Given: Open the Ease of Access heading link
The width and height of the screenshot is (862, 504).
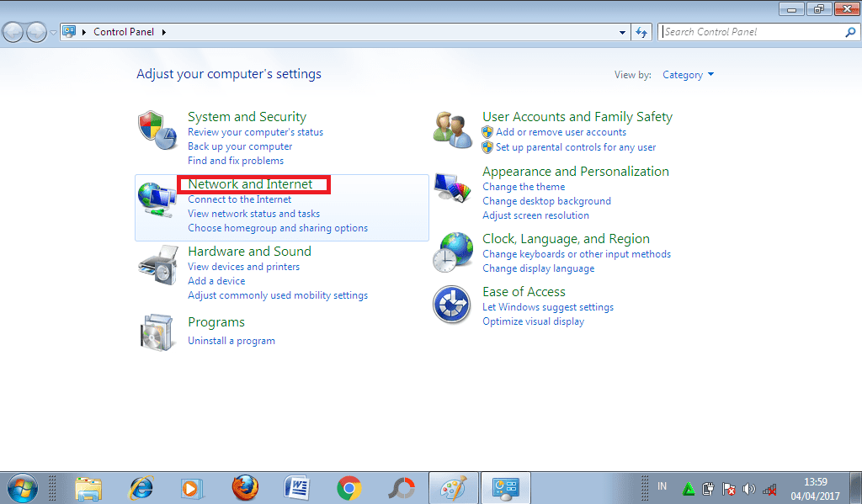Looking at the screenshot, I should click(x=524, y=292).
